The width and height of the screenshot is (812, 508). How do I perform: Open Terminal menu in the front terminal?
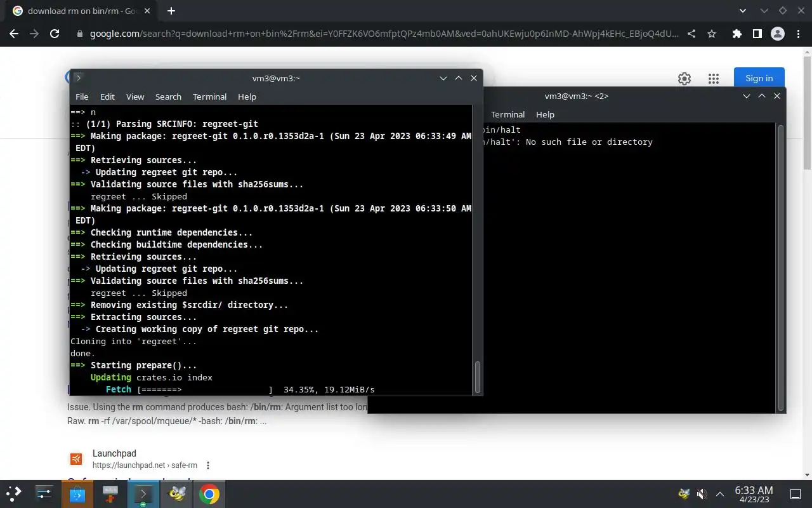209,97
